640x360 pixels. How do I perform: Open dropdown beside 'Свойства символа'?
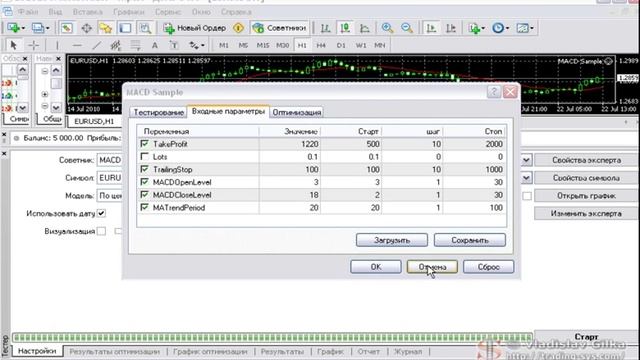[526, 178]
